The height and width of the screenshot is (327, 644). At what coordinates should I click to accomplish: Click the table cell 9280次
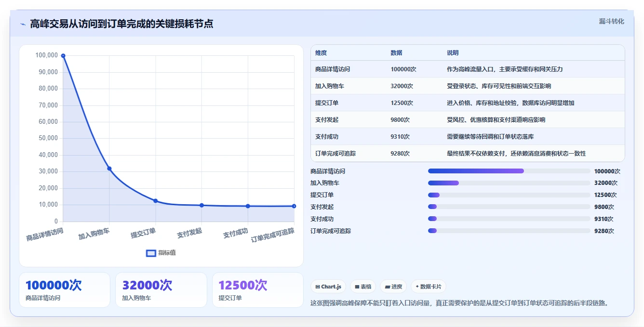(x=400, y=154)
